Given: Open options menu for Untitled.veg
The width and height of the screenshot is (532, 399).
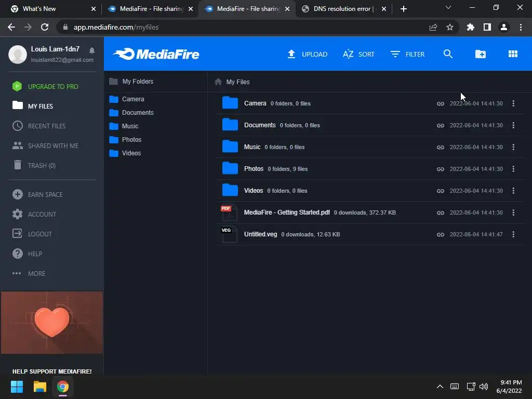Looking at the screenshot, I should coord(513,234).
